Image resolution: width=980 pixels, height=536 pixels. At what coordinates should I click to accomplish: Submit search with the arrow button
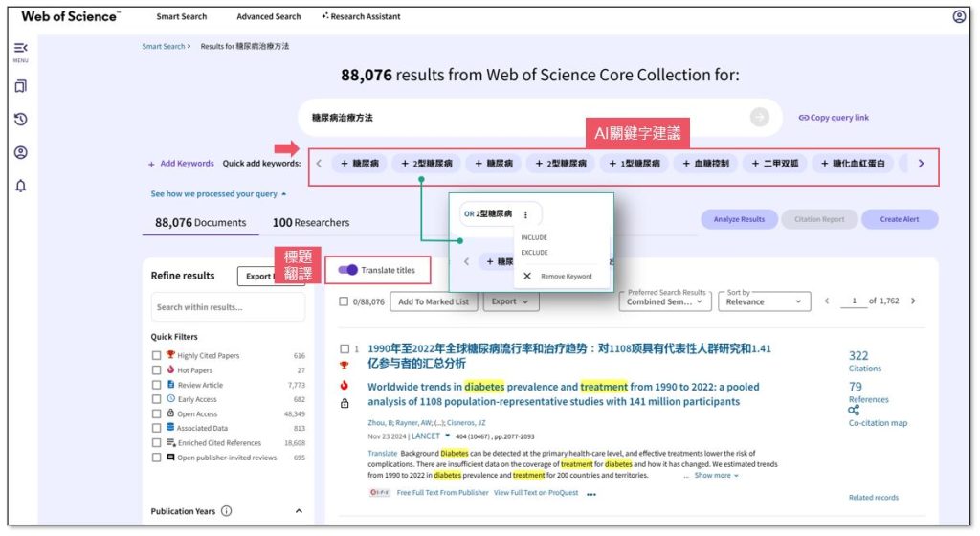click(760, 117)
